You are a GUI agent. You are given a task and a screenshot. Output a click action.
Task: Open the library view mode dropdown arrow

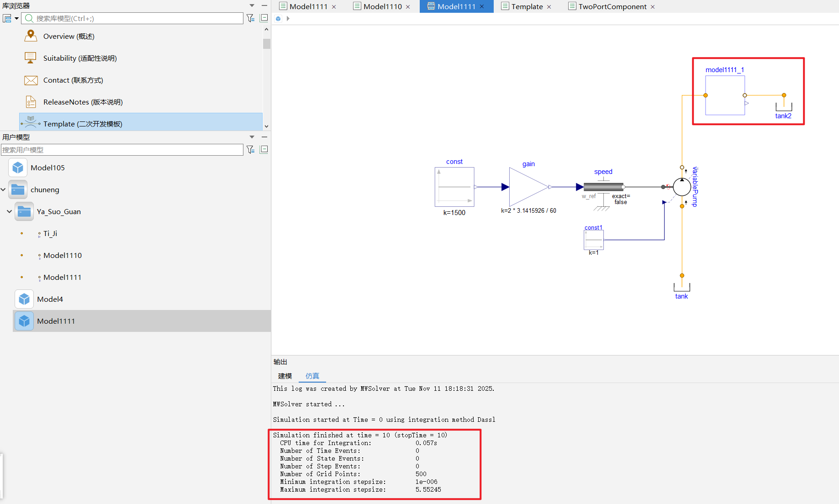(16, 18)
